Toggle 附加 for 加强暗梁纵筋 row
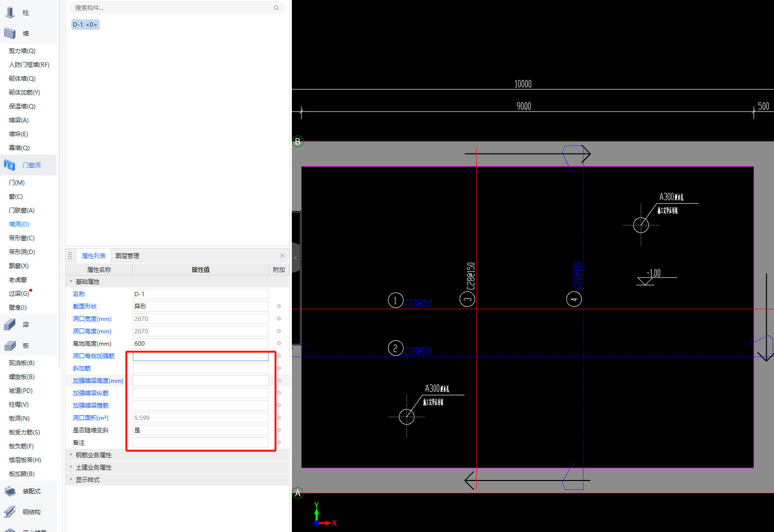Screen dimensions: 774x532 tap(279, 393)
